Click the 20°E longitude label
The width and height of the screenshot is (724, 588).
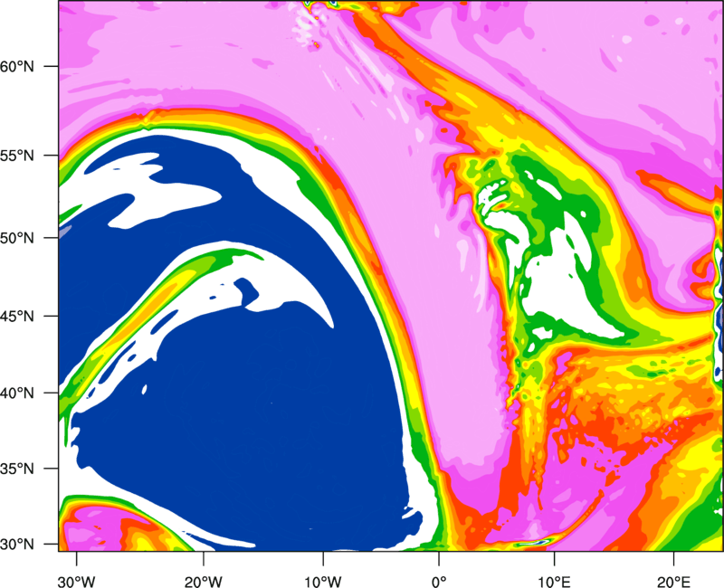[673, 582]
